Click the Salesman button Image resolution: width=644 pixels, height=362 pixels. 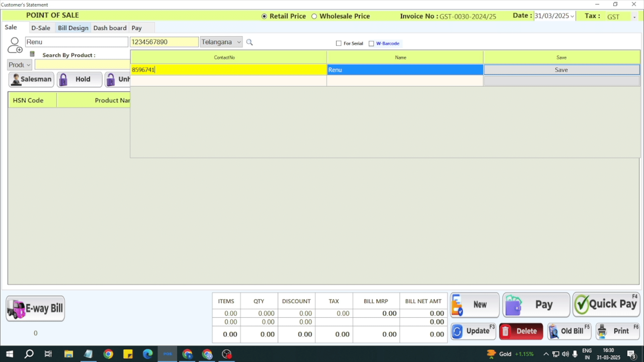point(31,79)
